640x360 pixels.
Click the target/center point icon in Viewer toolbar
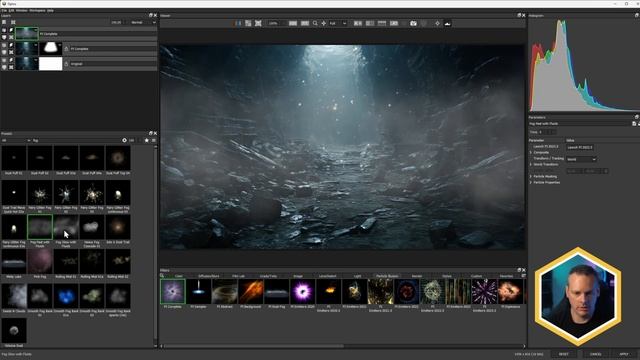point(437,23)
